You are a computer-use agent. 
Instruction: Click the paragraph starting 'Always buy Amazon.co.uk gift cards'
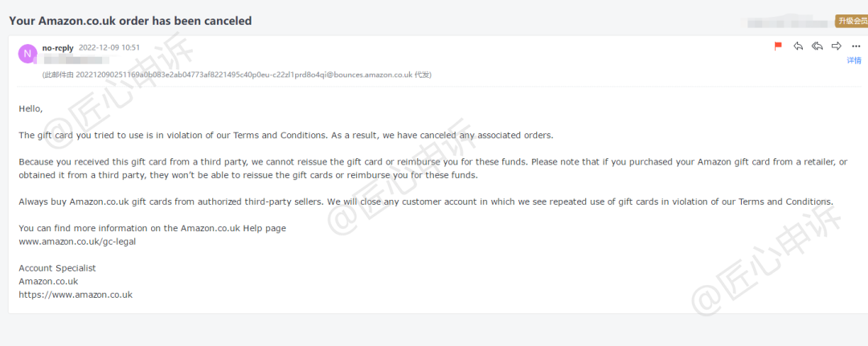426,201
